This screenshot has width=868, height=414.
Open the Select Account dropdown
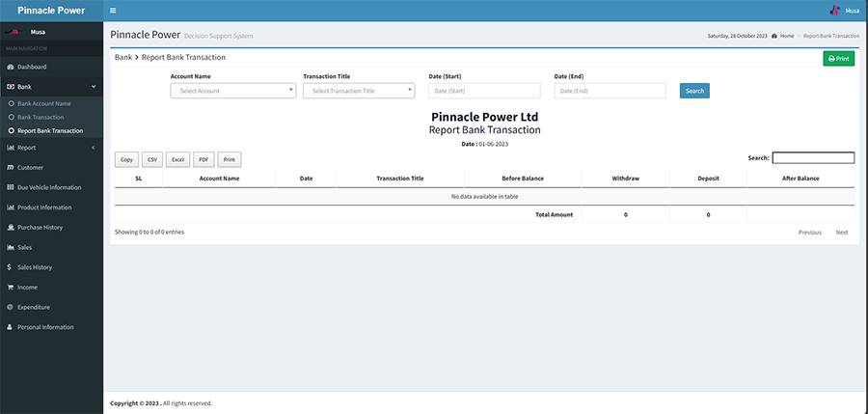(x=233, y=91)
